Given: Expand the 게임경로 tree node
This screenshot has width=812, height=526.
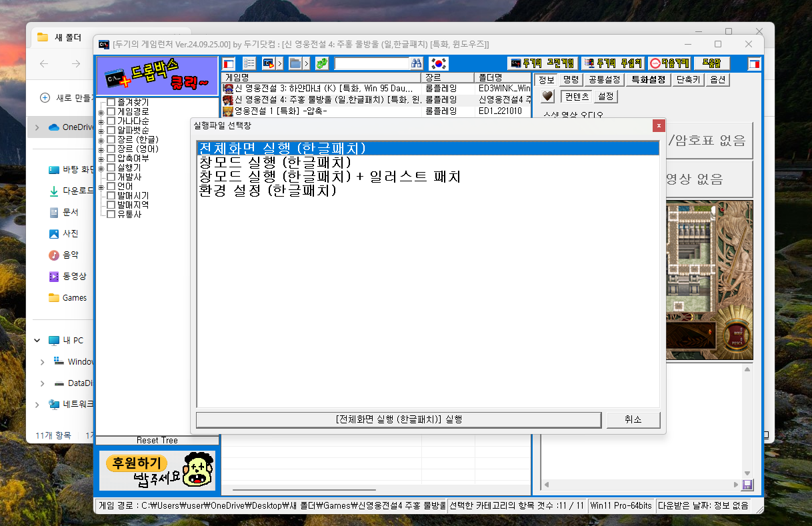Looking at the screenshot, I should click(101, 112).
